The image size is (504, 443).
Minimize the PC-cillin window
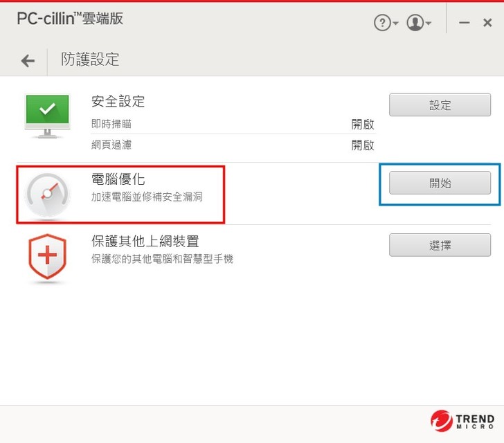coord(464,23)
